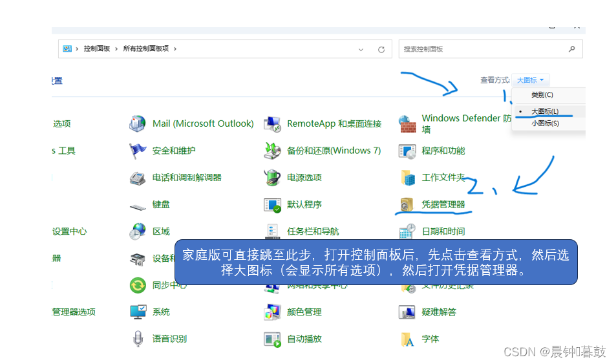Open 颜色管理 icon
The width and height of the screenshot is (616, 364).
[x=272, y=312]
